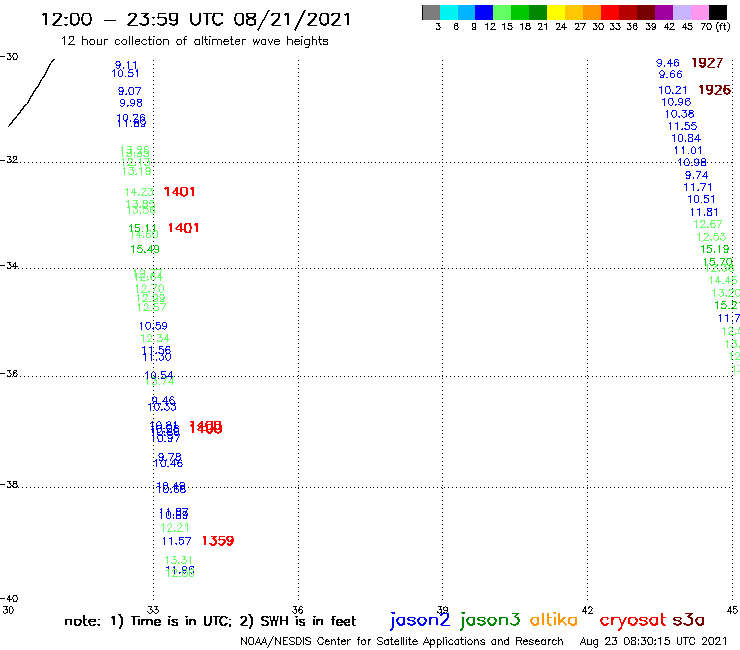Select the pink legend swatch

tap(699, 12)
